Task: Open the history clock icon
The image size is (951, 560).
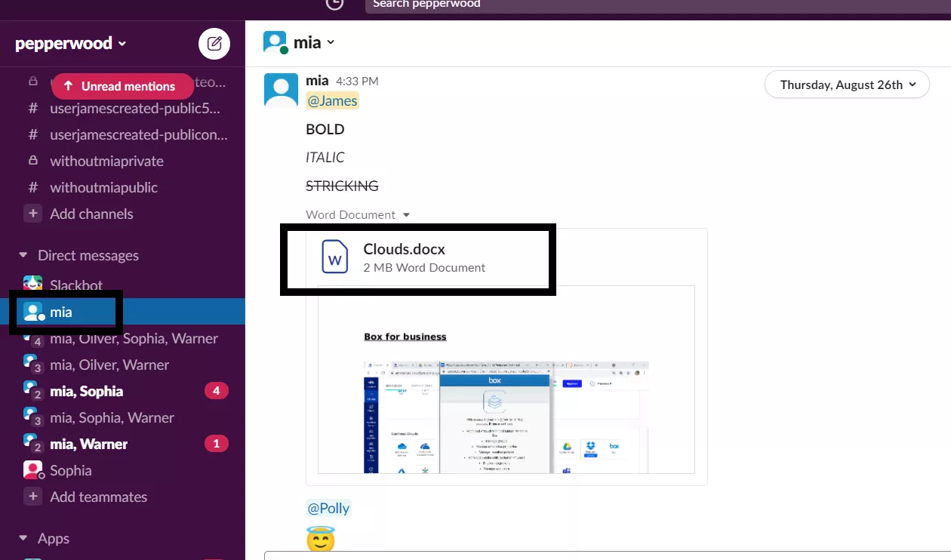Action: click(334, 3)
